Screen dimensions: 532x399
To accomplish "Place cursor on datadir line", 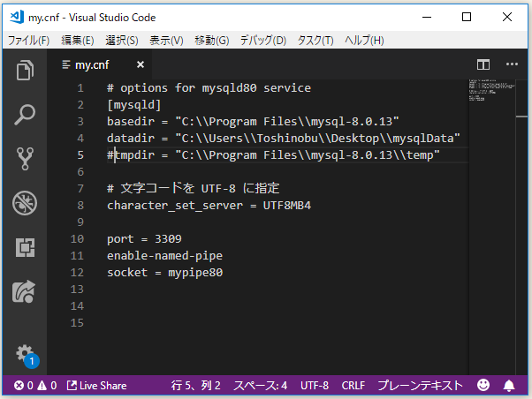I will 284,139.
